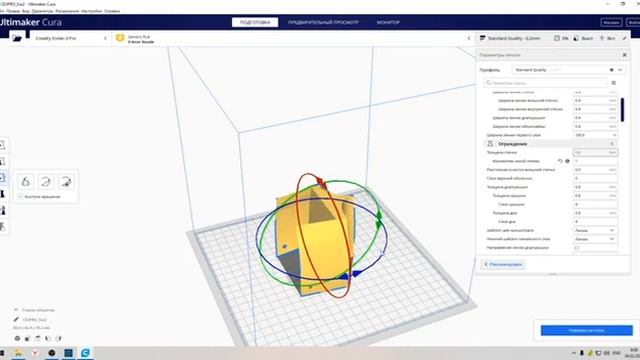640x360 pixels.
Task: Open File Explorer from the taskbar
Action: pyautogui.click(x=18, y=353)
